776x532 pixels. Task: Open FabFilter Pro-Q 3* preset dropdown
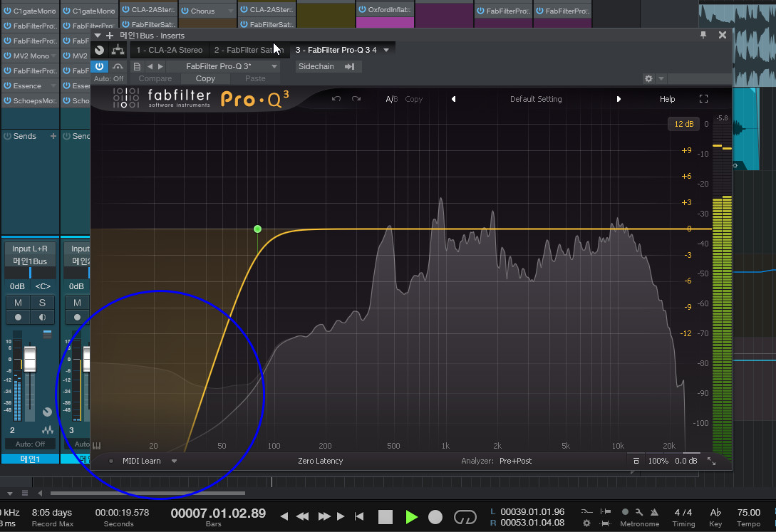(x=274, y=66)
